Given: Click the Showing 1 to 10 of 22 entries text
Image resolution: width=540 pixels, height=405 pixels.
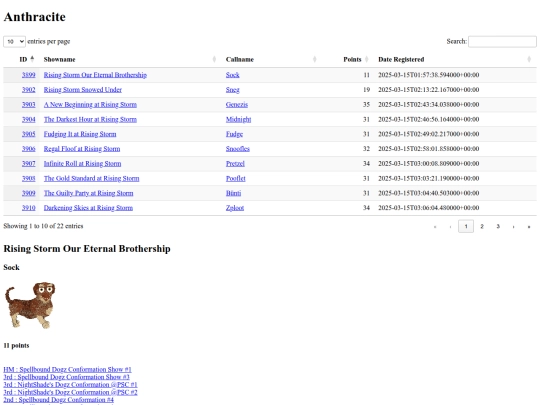Looking at the screenshot, I should pos(43,226).
